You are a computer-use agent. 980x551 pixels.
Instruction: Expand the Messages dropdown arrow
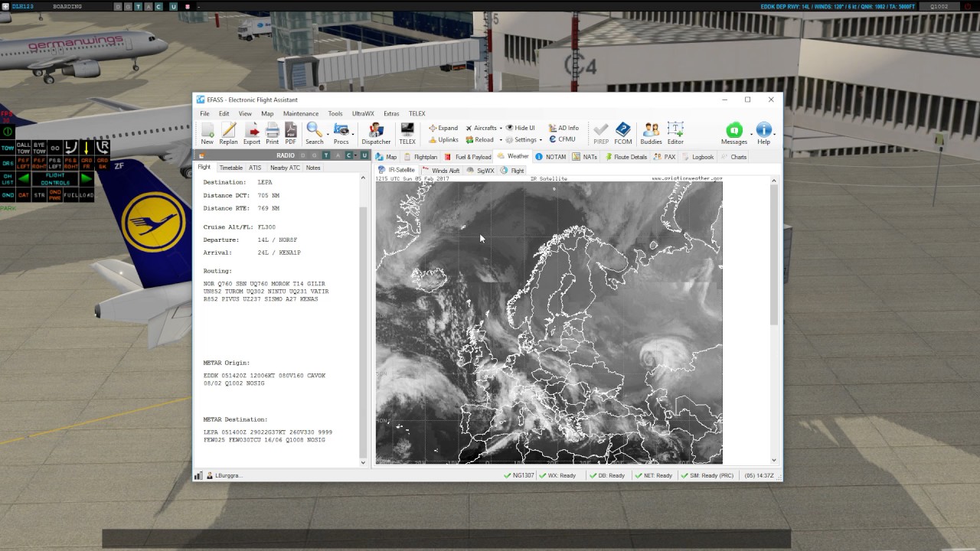[750, 134]
